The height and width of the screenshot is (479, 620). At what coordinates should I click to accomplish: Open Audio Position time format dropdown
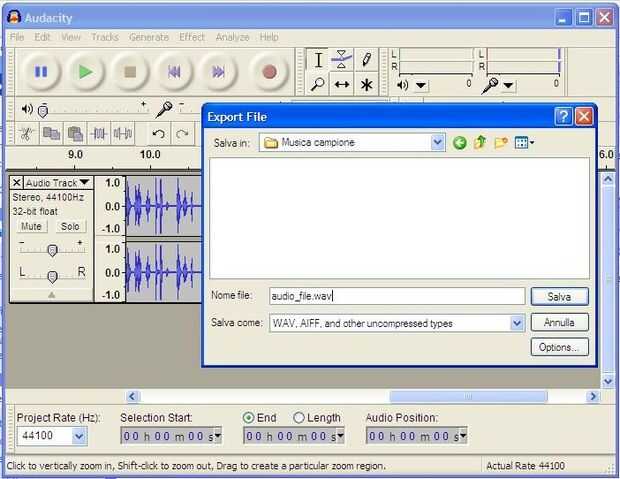[463, 436]
